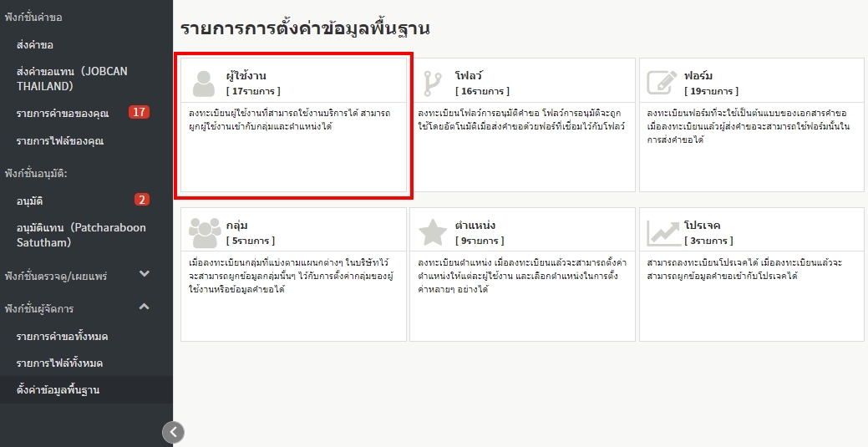
Task: Open รายการคำขอทั้งหมด under manager functions
Action: click(x=63, y=337)
